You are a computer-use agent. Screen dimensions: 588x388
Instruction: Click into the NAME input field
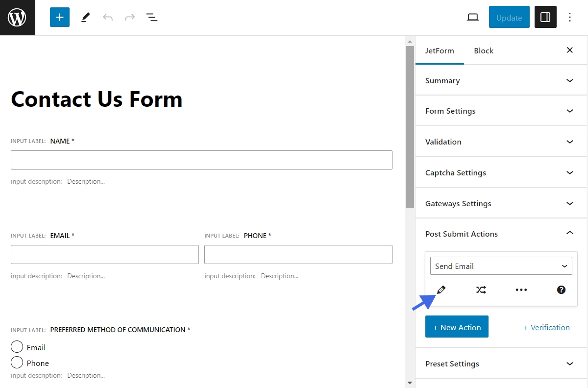[201, 160]
